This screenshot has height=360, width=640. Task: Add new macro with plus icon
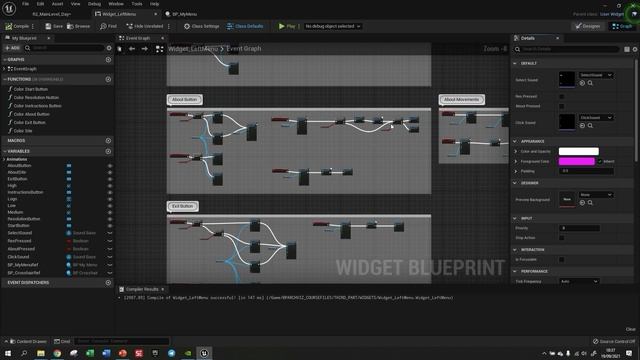[x=108, y=140]
